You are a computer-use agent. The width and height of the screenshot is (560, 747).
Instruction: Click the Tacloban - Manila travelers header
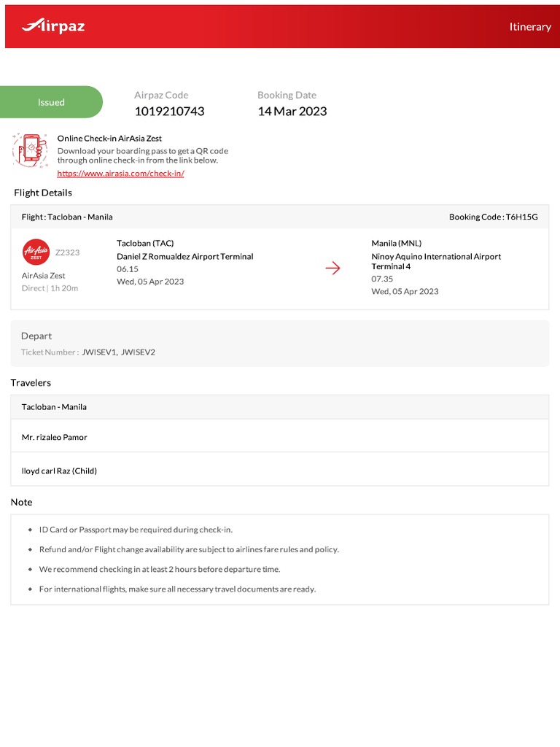pos(280,407)
